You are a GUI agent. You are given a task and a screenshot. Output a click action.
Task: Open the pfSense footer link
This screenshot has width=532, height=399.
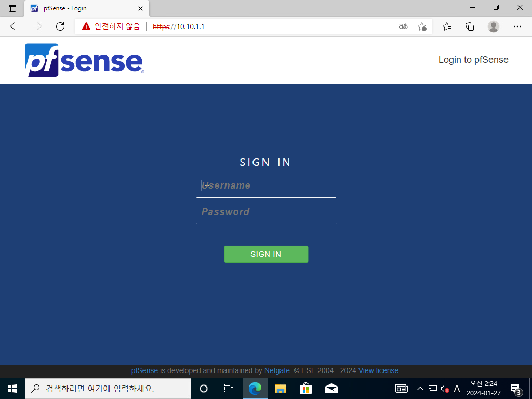click(x=144, y=370)
